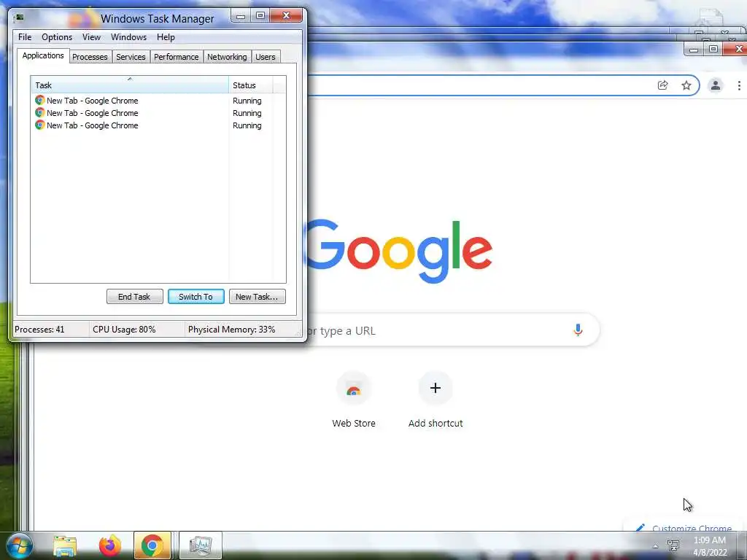Screen dimensions: 747x560
Task: Show hidden system tray icons
Action: click(x=656, y=547)
